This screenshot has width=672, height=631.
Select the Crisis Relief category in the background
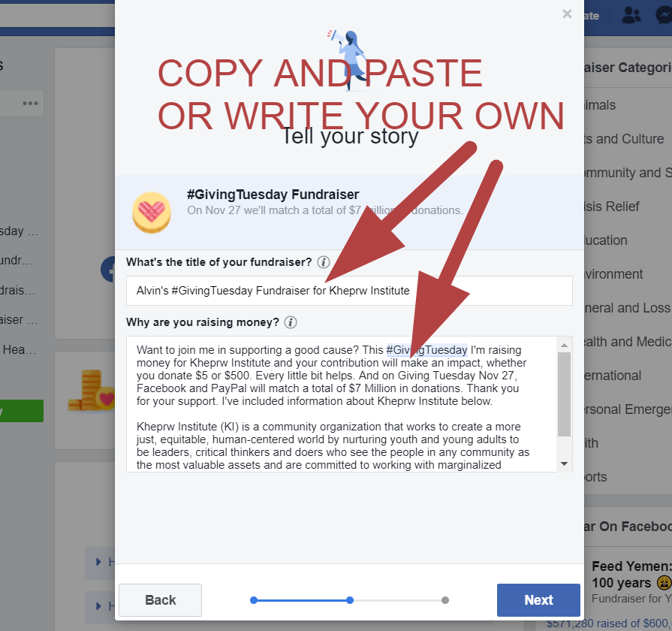(612, 207)
